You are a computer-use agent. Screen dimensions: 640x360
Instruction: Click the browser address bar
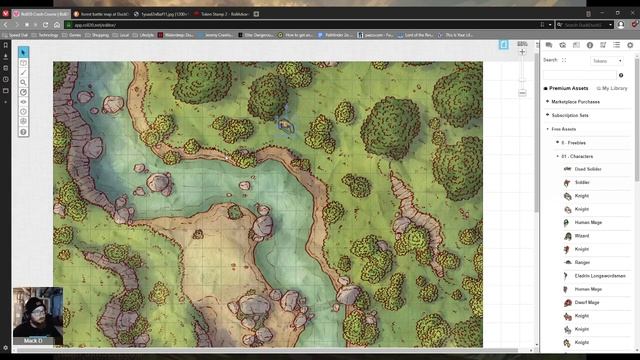click(302, 25)
